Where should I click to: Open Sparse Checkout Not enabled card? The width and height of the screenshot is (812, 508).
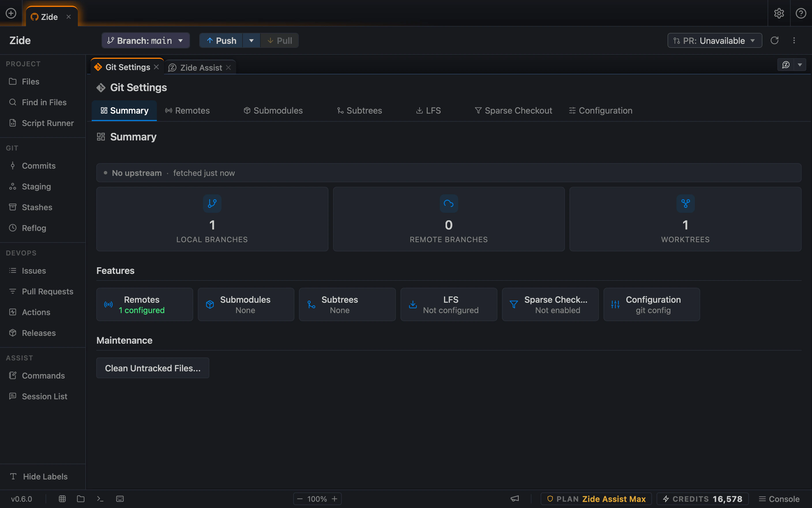pos(550,304)
